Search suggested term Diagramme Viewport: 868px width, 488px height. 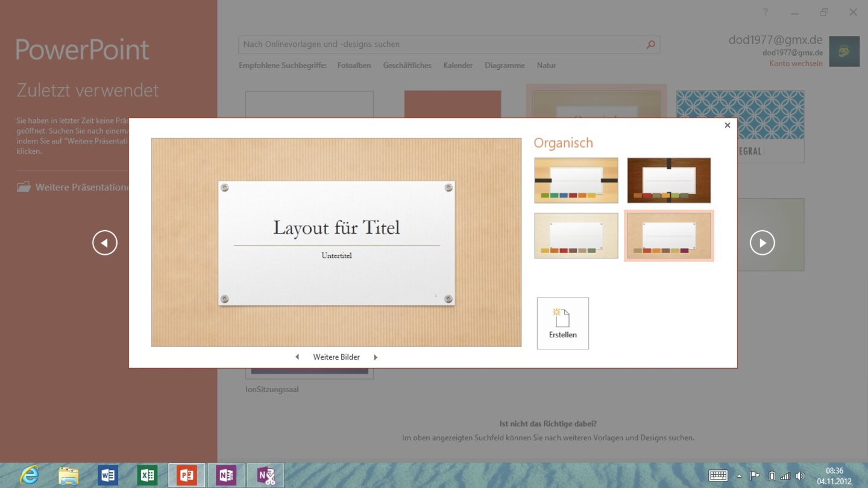point(505,66)
